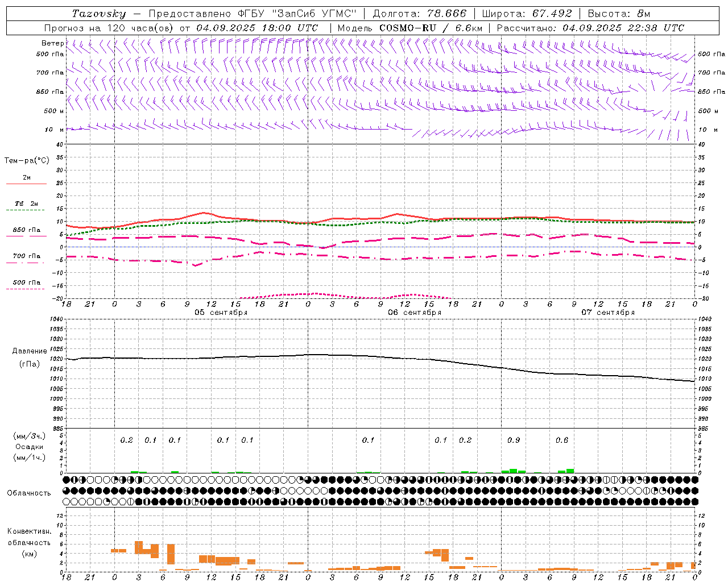
Task: Click '850 гПа' in the temperature legend
Action: point(27,230)
